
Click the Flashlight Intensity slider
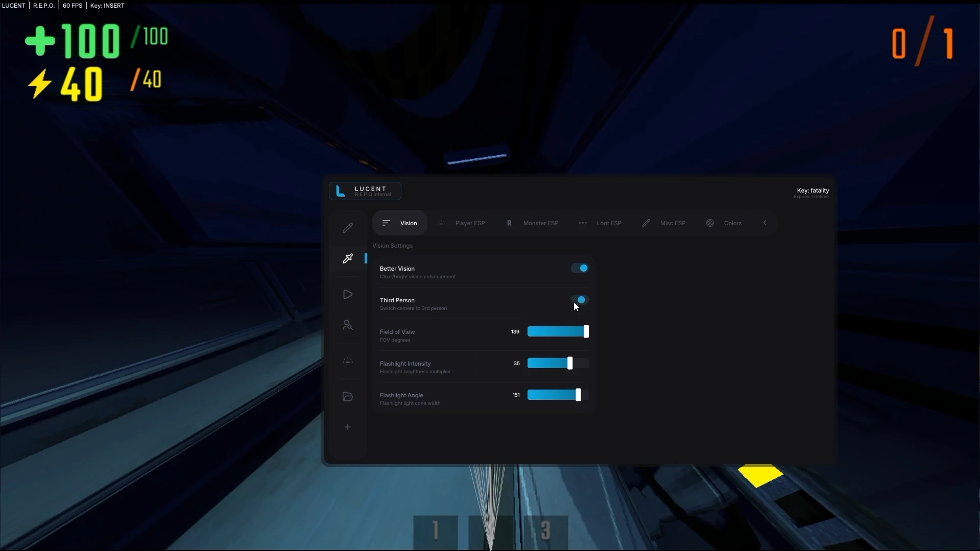pos(558,363)
